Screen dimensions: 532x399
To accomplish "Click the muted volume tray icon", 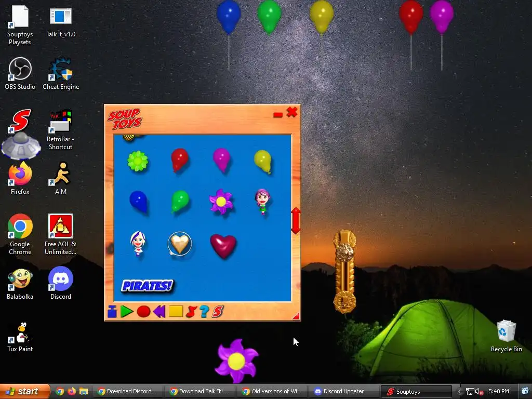I will (x=479, y=392).
